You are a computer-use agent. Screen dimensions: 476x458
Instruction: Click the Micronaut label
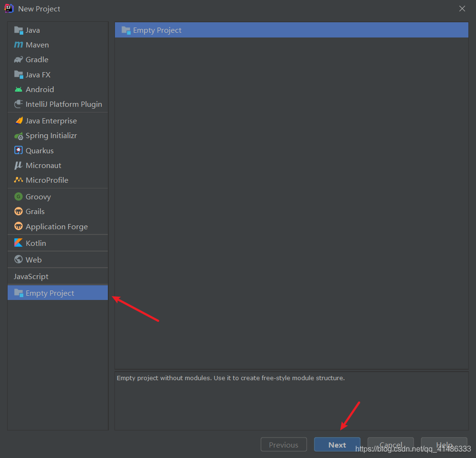click(43, 165)
